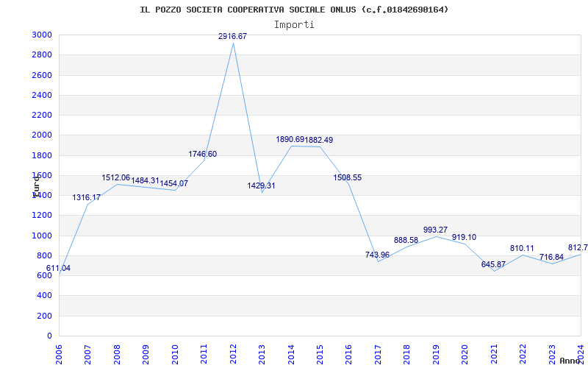Click the 993.27 data label
The width and height of the screenshot is (588, 368).
tap(435, 230)
